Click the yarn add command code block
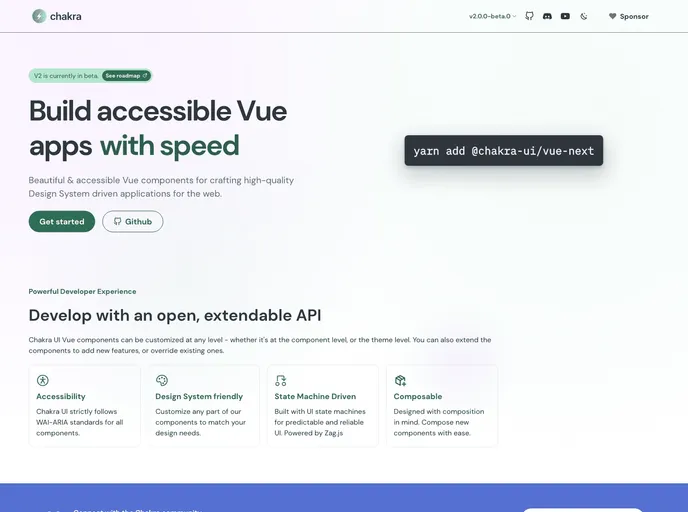The width and height of the screenshot is (688, 512). 503,150
